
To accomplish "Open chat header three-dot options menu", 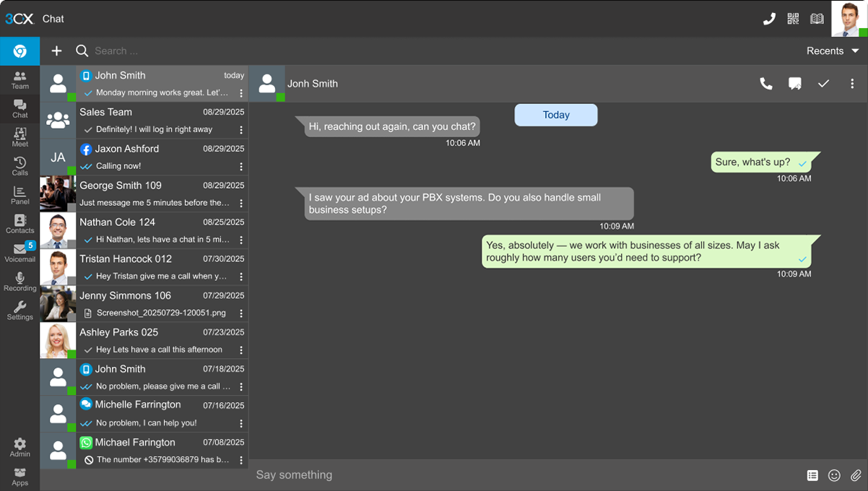I will click(852, 84).
